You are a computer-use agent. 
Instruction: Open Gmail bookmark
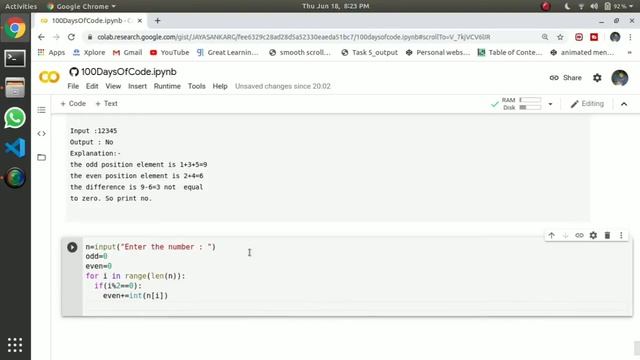[127, 52]
